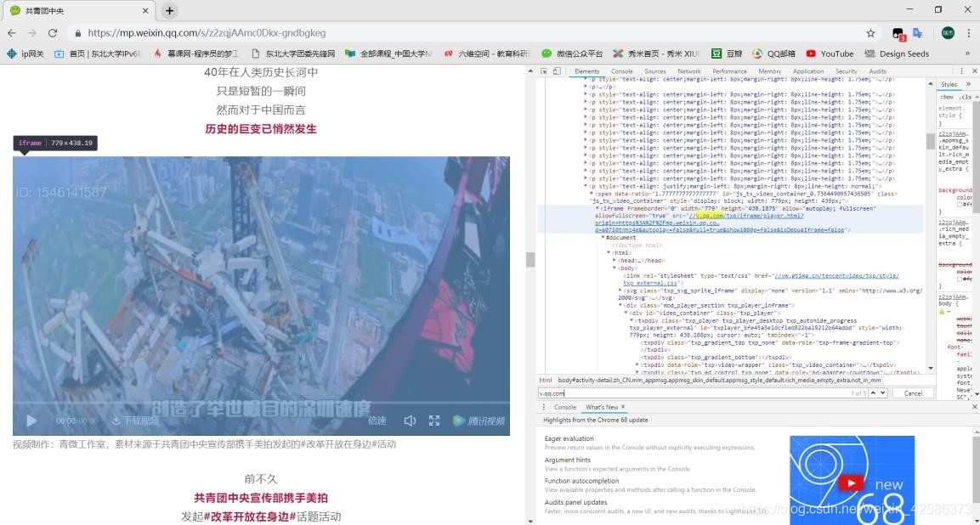Open the 腾讯视频 logo on the player
This screenshot has height=525, width=980.
tap(479, 421)
